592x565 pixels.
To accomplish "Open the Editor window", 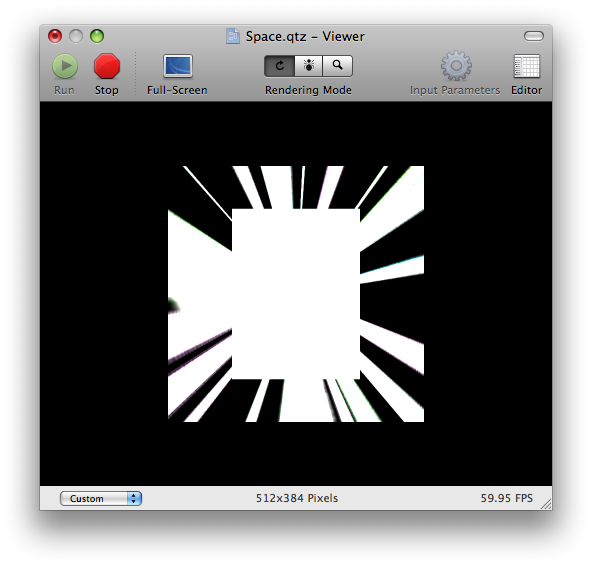I will click(x=527, y=66).
